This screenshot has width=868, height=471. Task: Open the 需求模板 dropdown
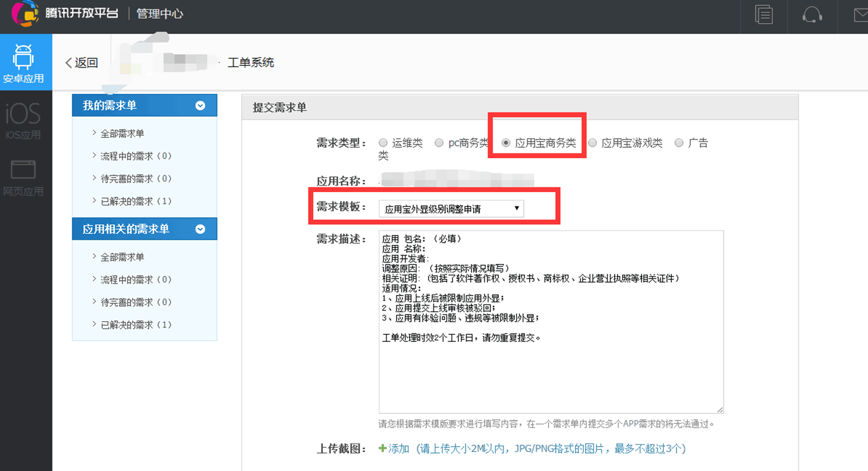(451, 209)
